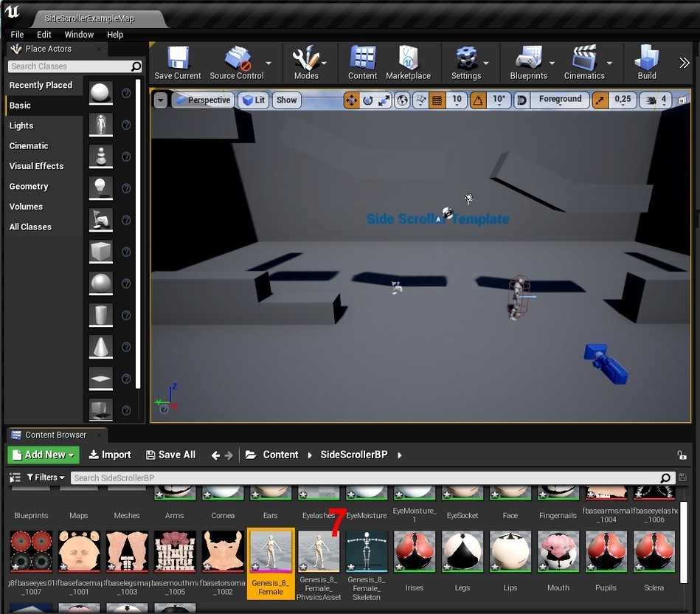Open the Foreground layer dropdown
The width and height of the screenshot is (700, 614).
[560, 100]
